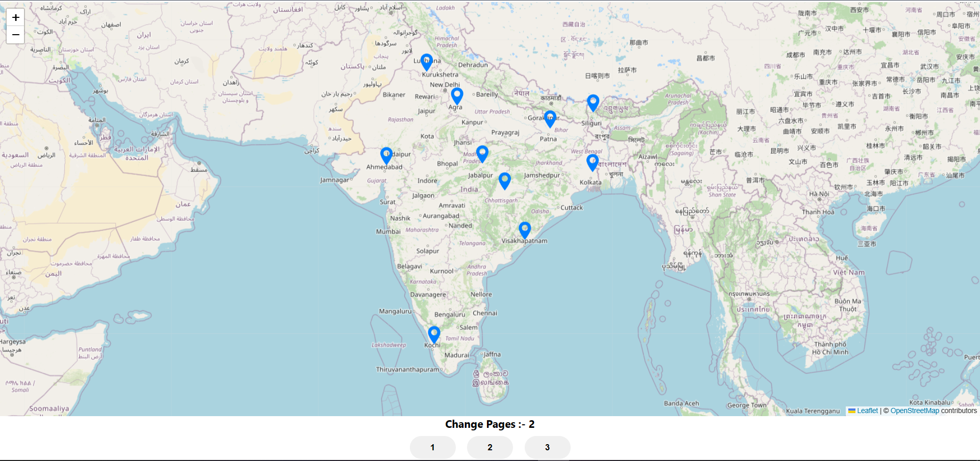Open the Leaflet attribution link
Viewport: 980px width, 461px height.
tap(867, 411)
